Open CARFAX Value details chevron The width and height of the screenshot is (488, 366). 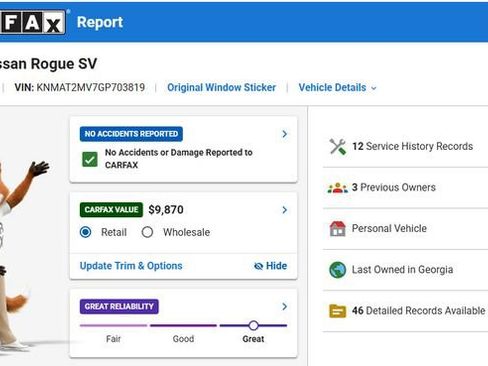(284, 210)
